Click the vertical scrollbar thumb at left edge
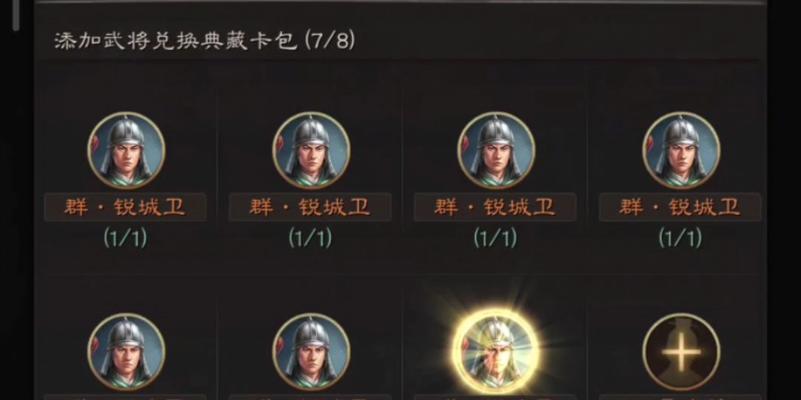The height and width of the screenshot is (400, 801). coord(17,15)
